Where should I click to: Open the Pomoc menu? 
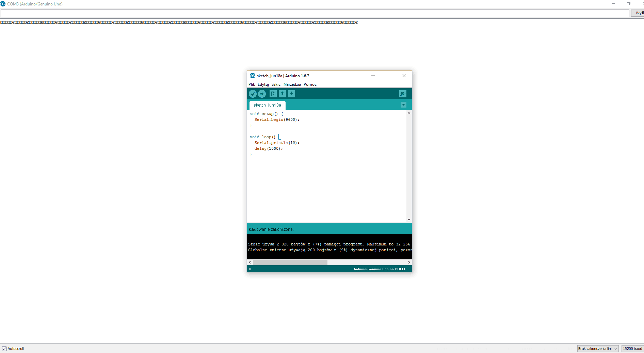310,84
